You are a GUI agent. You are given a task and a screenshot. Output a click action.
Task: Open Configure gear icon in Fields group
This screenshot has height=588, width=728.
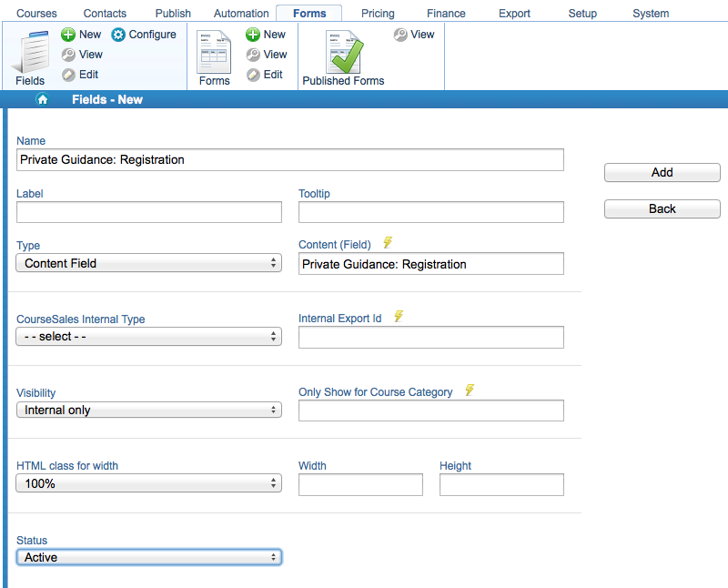[118, 35]
